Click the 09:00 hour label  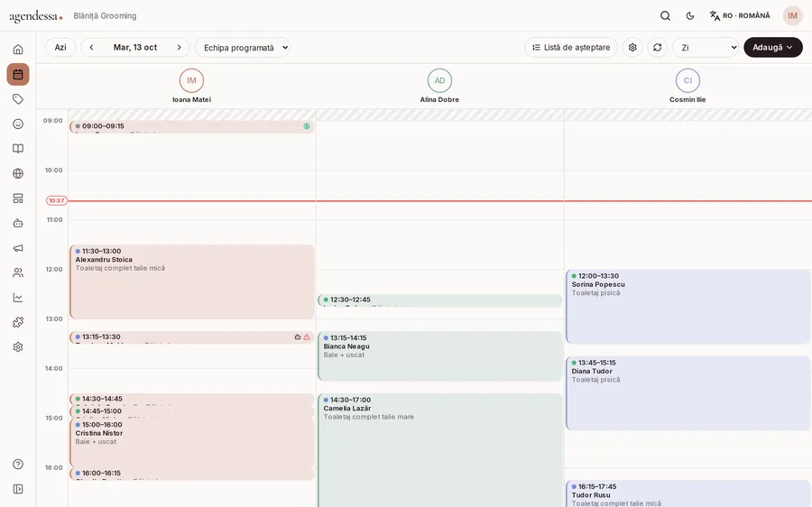click(53, 121)
